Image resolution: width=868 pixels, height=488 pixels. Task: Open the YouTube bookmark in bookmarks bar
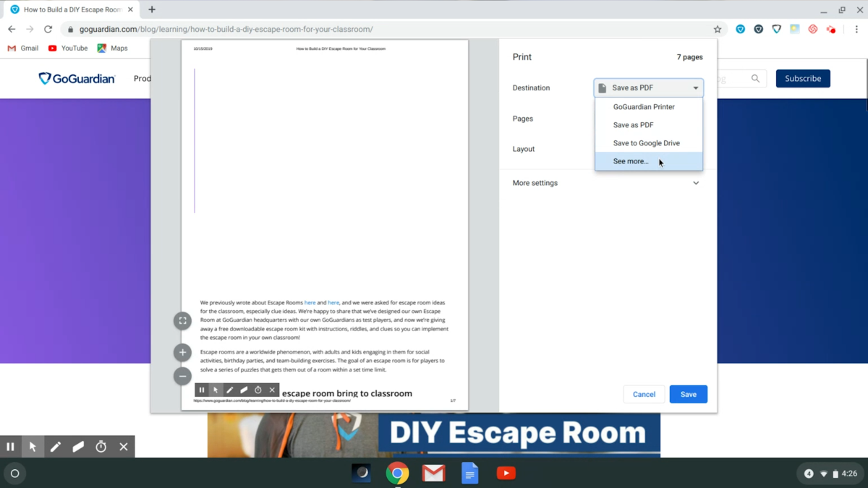[x=68, y=48]
